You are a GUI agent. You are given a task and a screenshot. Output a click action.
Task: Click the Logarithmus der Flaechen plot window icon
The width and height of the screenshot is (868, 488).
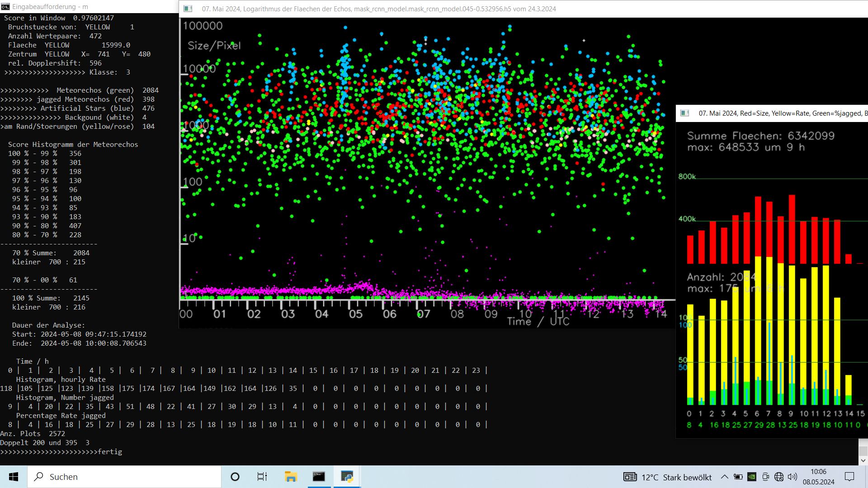pos(188,9)
